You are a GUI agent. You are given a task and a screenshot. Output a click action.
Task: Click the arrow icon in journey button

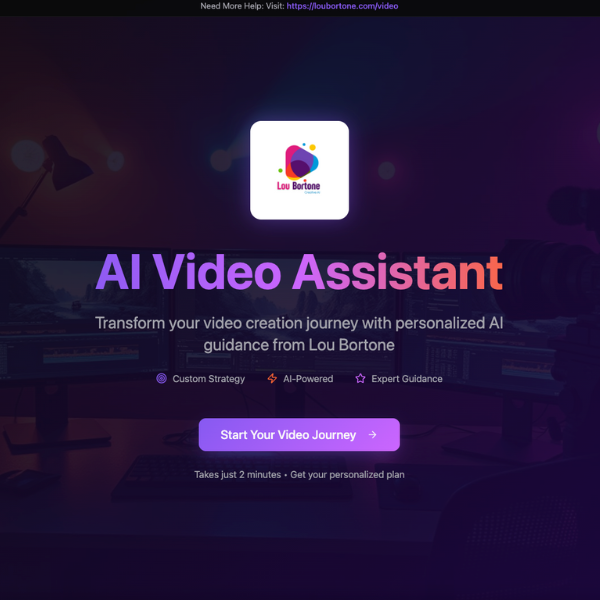tap(372, 434)
